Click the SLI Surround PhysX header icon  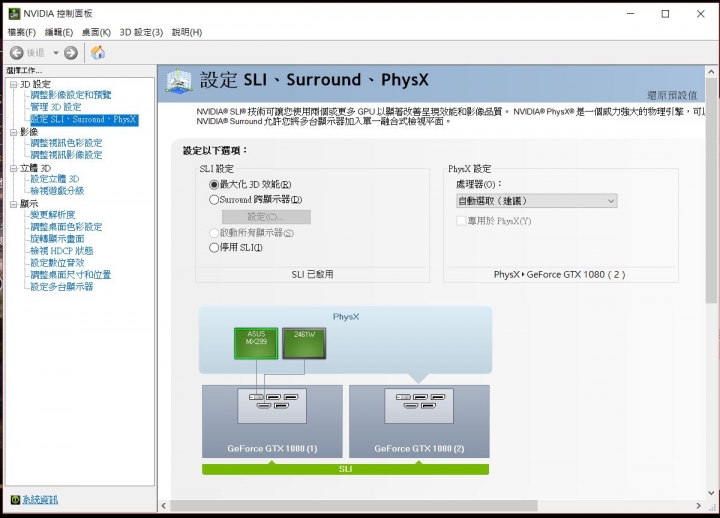coord(179,81)
